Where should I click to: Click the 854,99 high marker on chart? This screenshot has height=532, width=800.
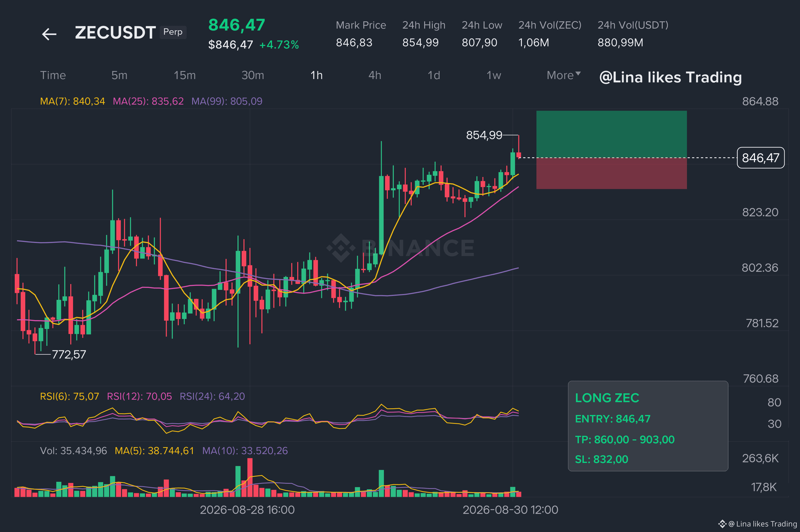pos(484,135)
